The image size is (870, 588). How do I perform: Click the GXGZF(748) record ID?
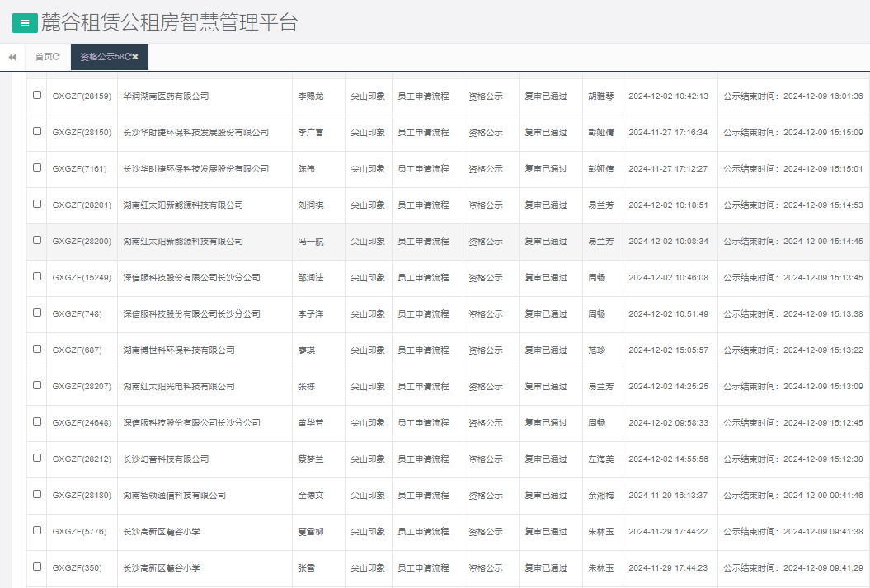click(77, 313)
